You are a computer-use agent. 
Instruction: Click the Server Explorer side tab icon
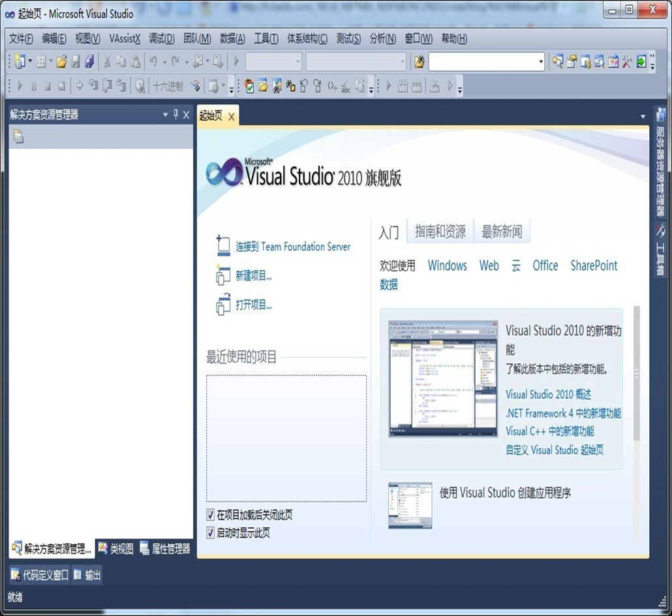click(660, 115)
